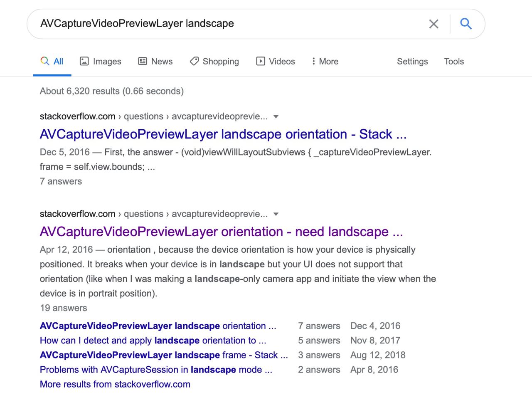Open 'AVCaptureVideoPreviewLayer orientation - need landscape' result

coord(222,232)
